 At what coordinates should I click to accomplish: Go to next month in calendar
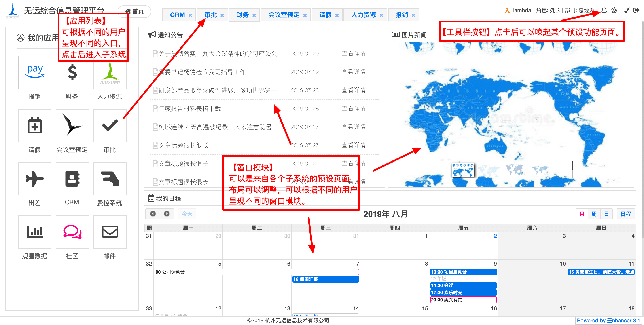point(167,214)
